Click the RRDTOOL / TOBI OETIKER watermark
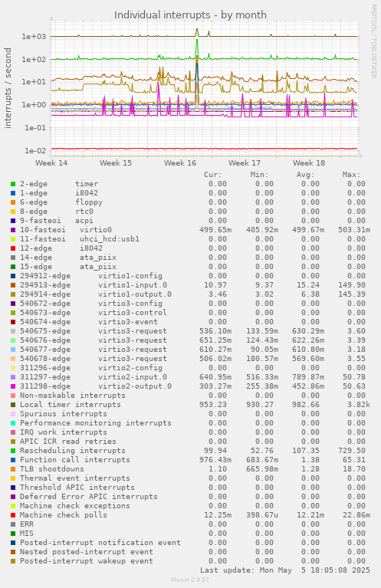The image size is (381, 588). pos(373,41)
